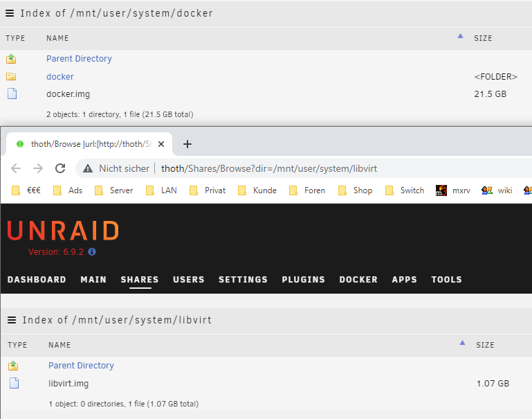Open the PLUGINS menu tab
This screenshot has width=532, height=419.
(x=303, y=279)
